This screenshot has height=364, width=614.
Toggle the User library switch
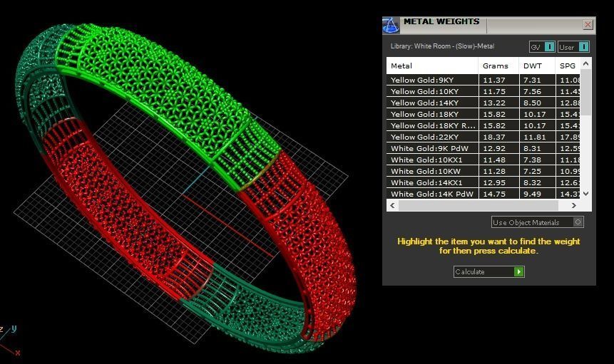(x=573, y=47)
